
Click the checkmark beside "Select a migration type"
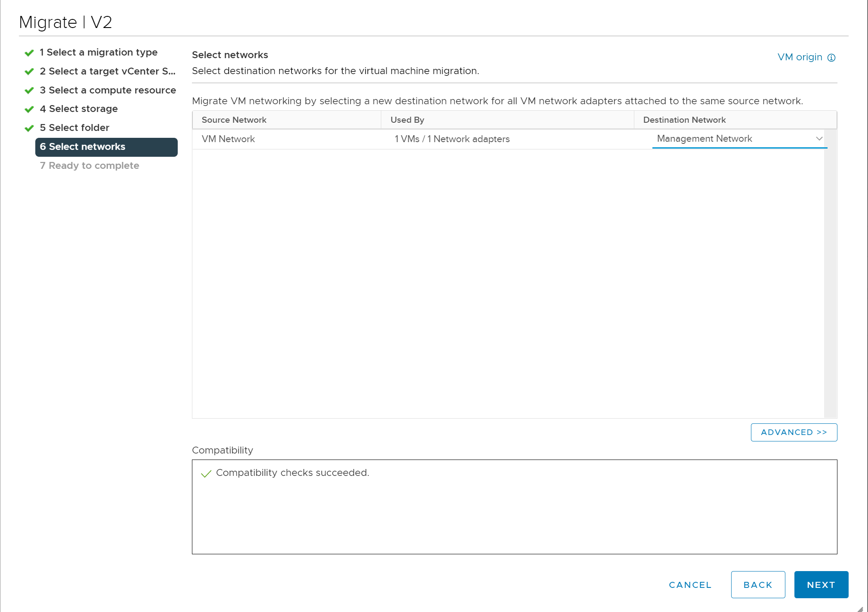coord(29,52)
